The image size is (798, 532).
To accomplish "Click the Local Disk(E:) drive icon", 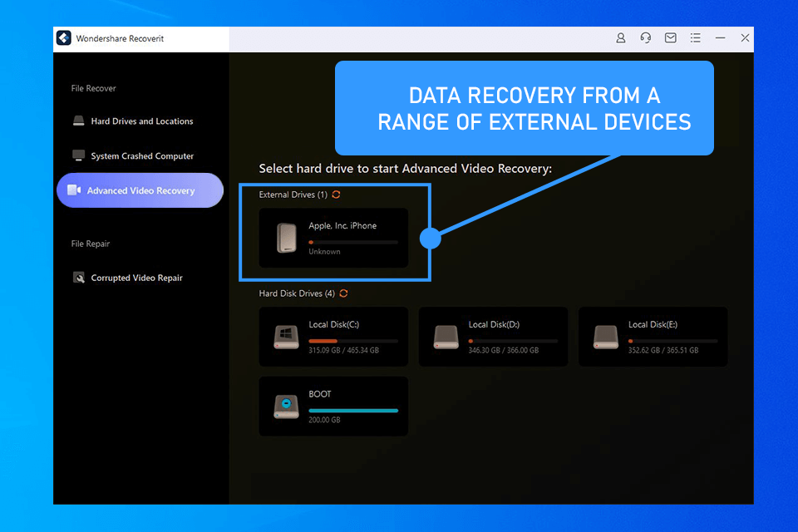I will [606, 337].
